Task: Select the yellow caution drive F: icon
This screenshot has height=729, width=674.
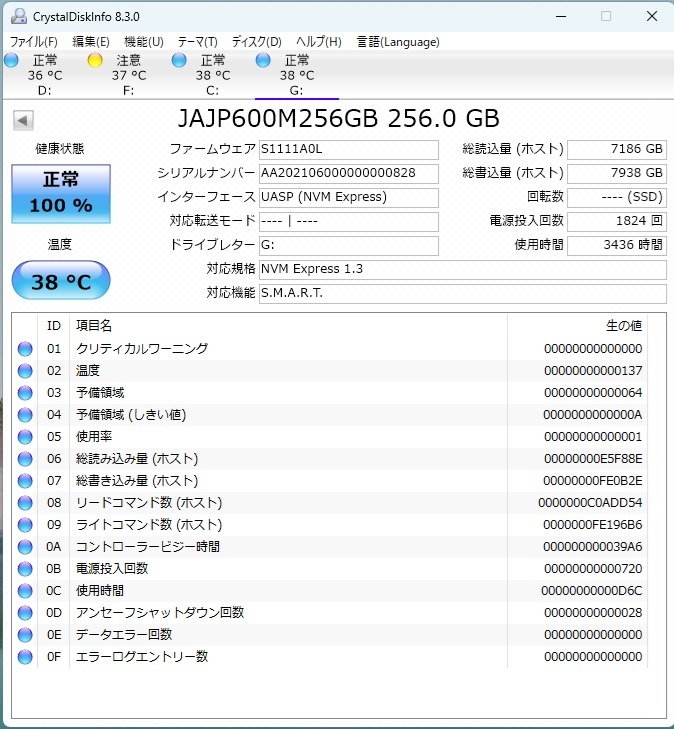Action: tap(96, 61)
